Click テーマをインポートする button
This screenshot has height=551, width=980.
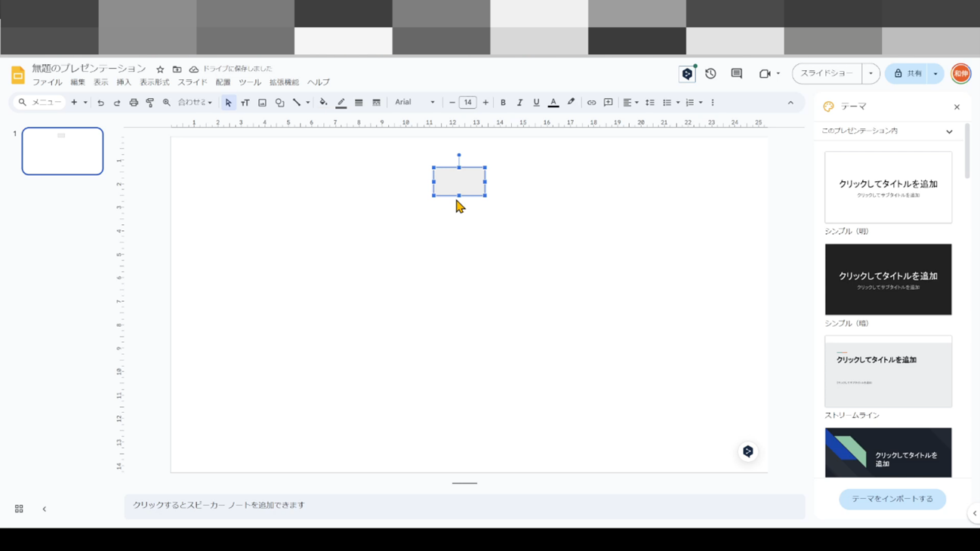[892, 499]
